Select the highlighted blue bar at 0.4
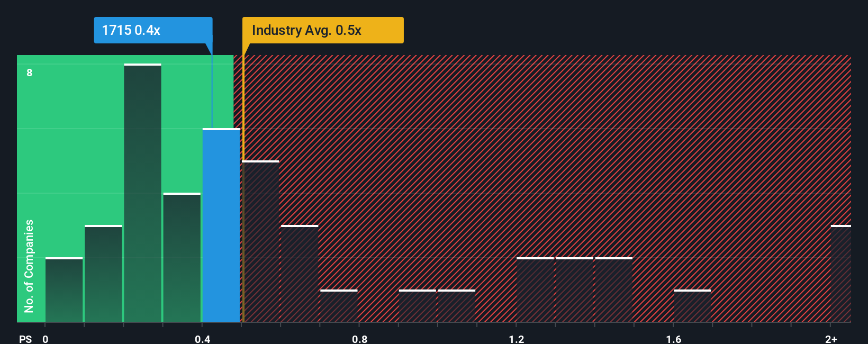This screenshot has height=344, width=868. 221,225
